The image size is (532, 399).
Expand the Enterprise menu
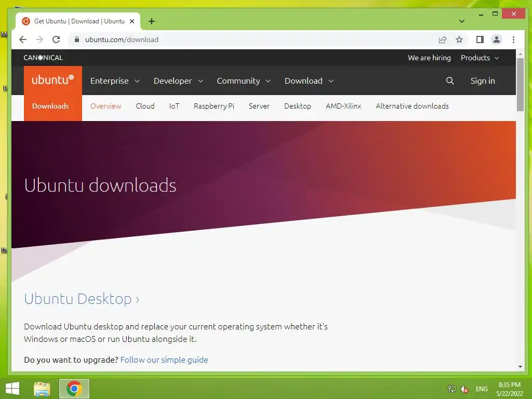coord(115,81)
